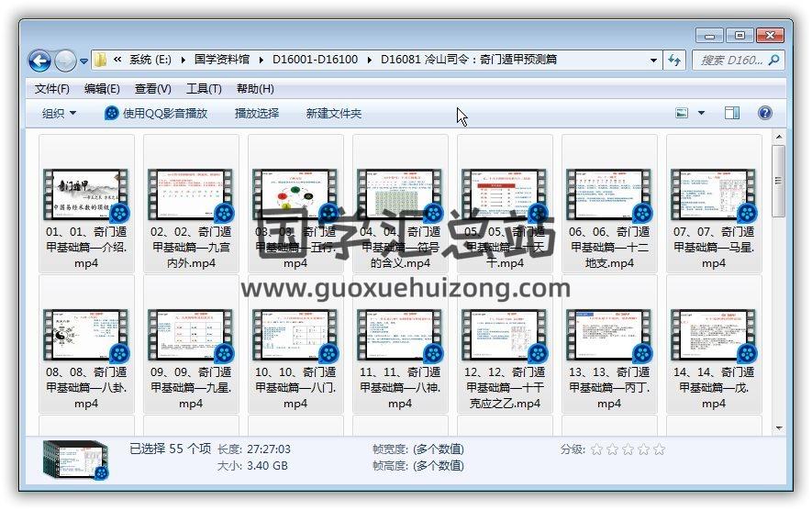Viewport: 812px width, 510px height.
Task: Select video 07、奇门遁甲基础篇—马星.mp4
Action: (714, 204)
